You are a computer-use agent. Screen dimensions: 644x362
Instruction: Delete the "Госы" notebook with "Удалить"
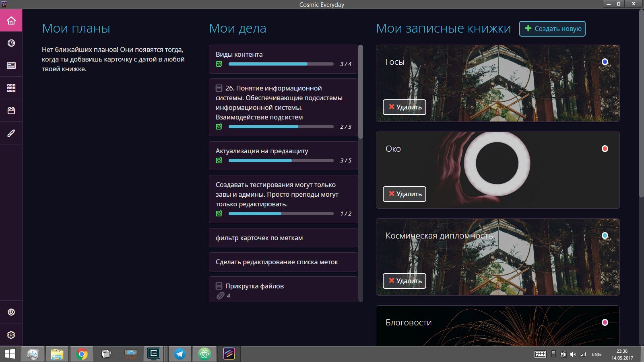pos(405,107)
